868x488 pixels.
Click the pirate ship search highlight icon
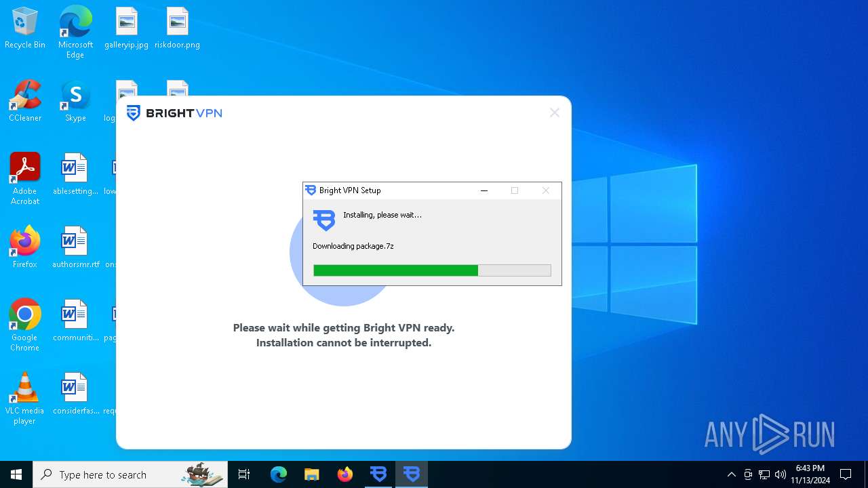tap(203, 474)
